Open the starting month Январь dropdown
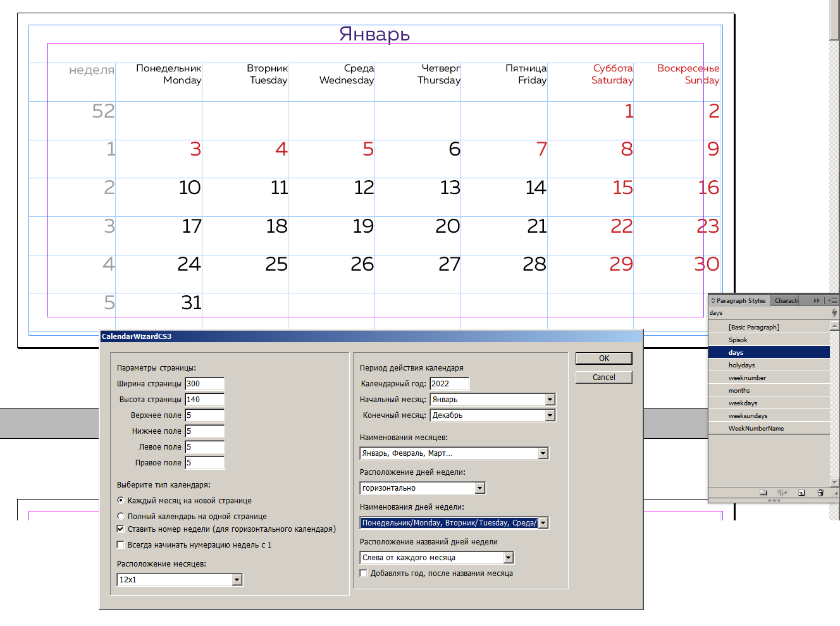Image resolution: width=840 pixels, height=626 pixels. 550,400
